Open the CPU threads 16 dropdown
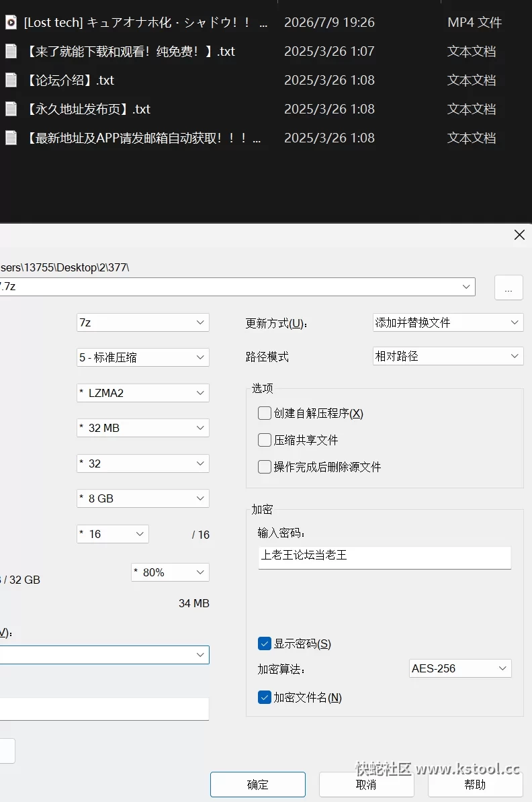 point(113,534)
